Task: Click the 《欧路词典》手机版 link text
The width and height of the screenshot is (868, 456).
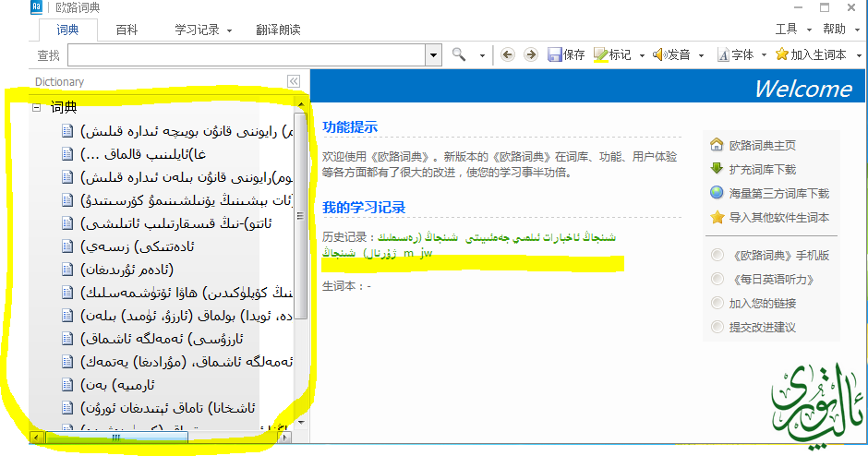Action: [780, 255]
